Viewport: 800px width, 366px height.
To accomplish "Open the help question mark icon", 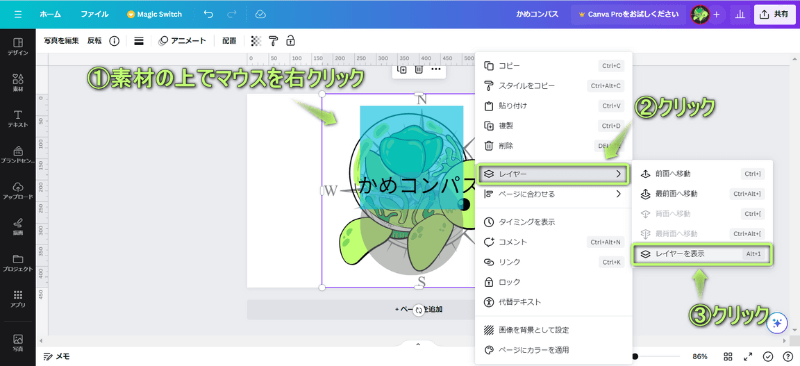I will point(787,356).
